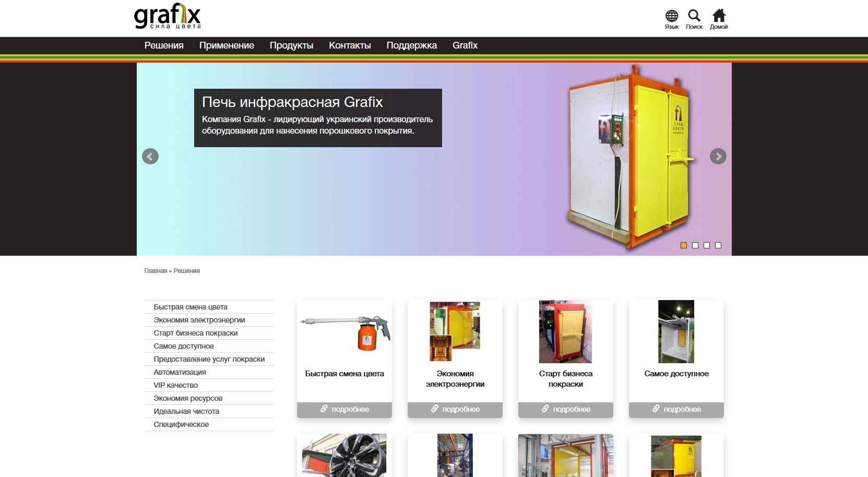Click the Старт бизнеса покраски card image
The width and height of the screenshot is (868, 477).
pos(566,331)
